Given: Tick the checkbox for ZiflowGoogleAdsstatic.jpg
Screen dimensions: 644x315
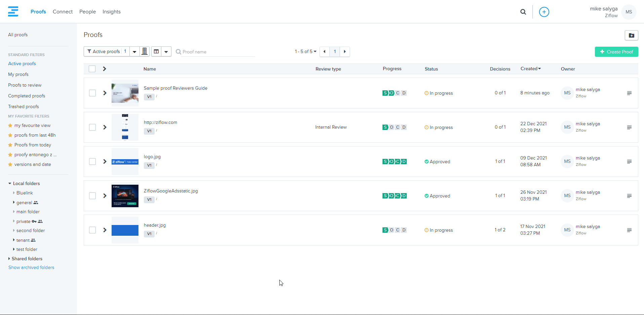Looking at the screenshot, I should coord(92,196).
